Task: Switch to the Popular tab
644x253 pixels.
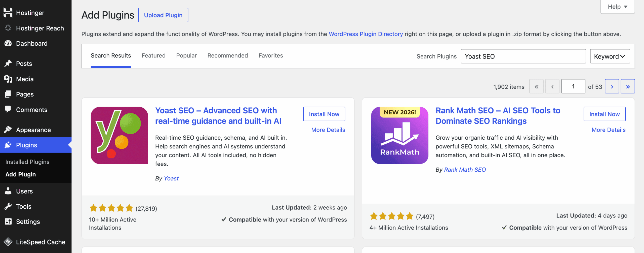Action: [186, 55]
